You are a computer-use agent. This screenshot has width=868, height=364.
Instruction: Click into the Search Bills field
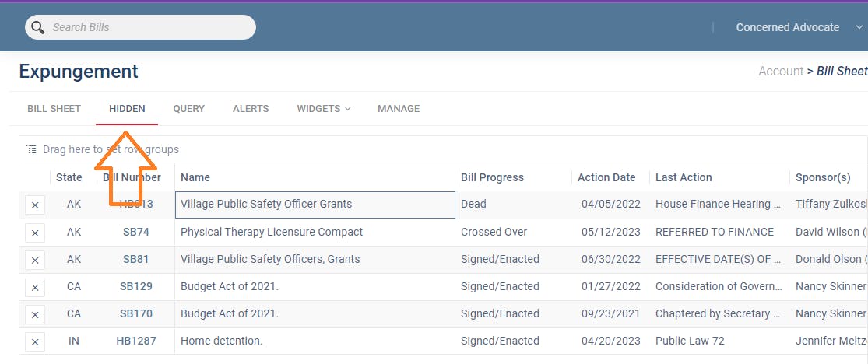point(148,27)
